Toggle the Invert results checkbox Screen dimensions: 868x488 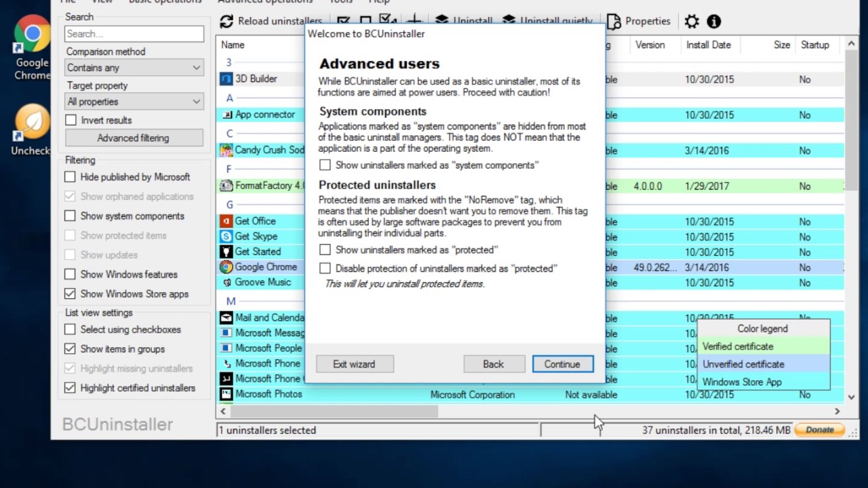[71, 120]
